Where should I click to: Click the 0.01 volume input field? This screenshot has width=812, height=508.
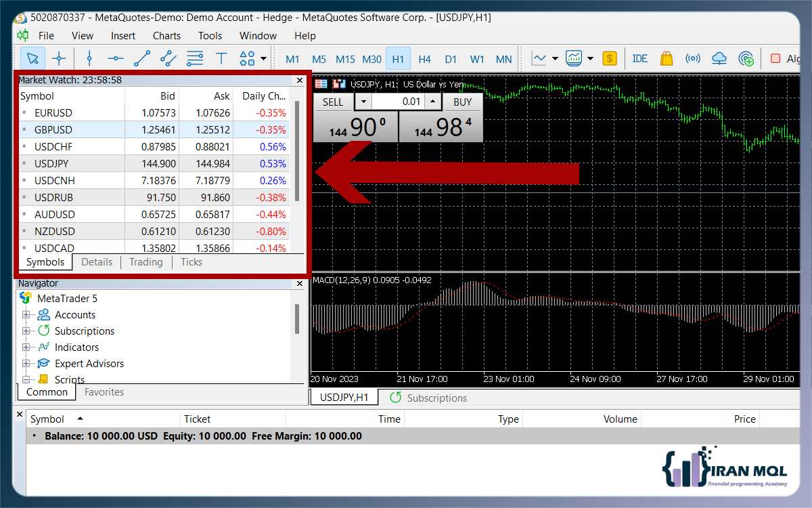399,102
